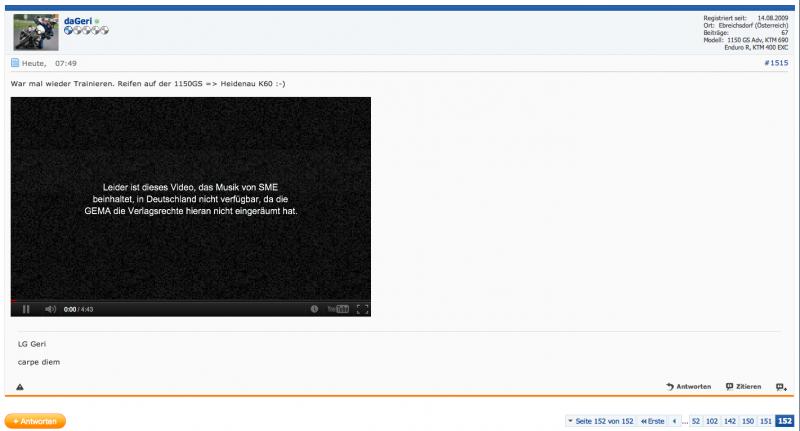Mute the video with the speaker icon
This screenshot has width=800, height=431.
50,309
